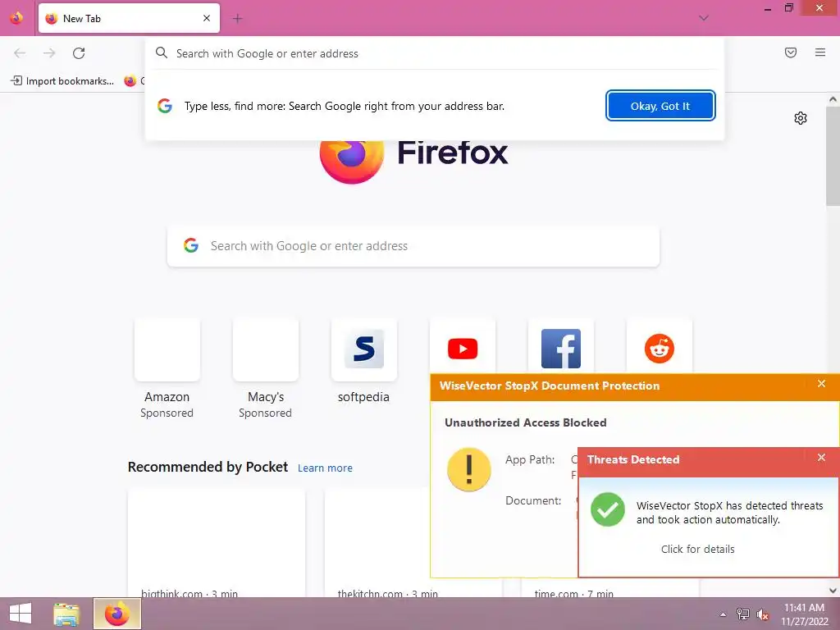Click the 'Unauthorized Access Blocked' heading
The width and height of the screenshot is (840, 630).
pos(526,422)
